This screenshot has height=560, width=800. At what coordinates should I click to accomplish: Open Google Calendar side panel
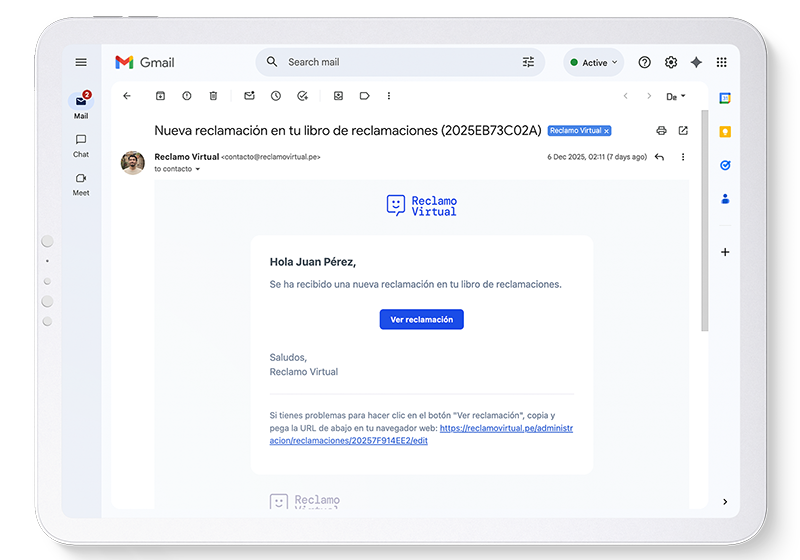[725, 98]
